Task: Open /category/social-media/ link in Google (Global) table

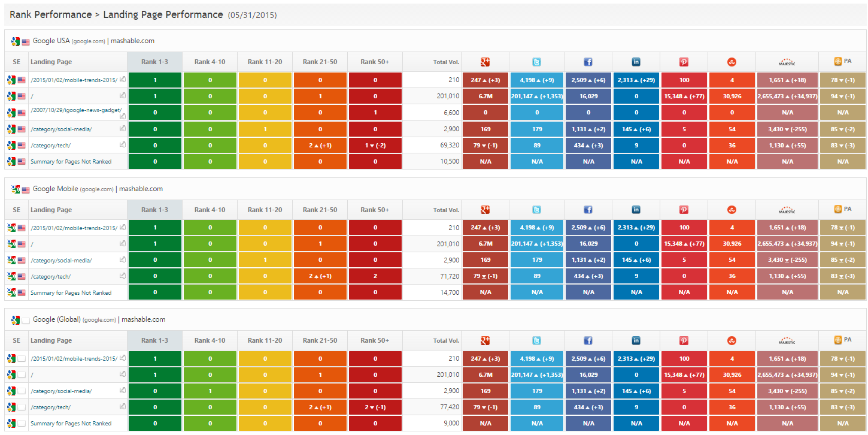Action: pos(61,391)
